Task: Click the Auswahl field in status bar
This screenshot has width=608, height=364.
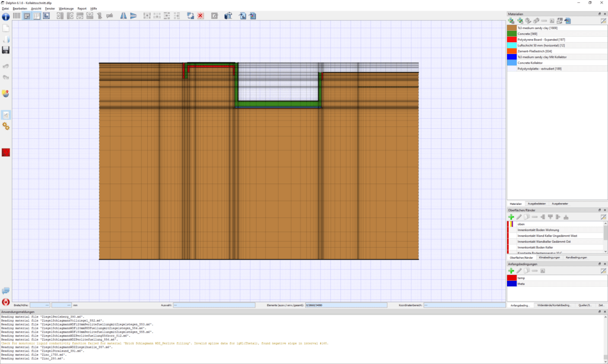Action: [214, 305]
